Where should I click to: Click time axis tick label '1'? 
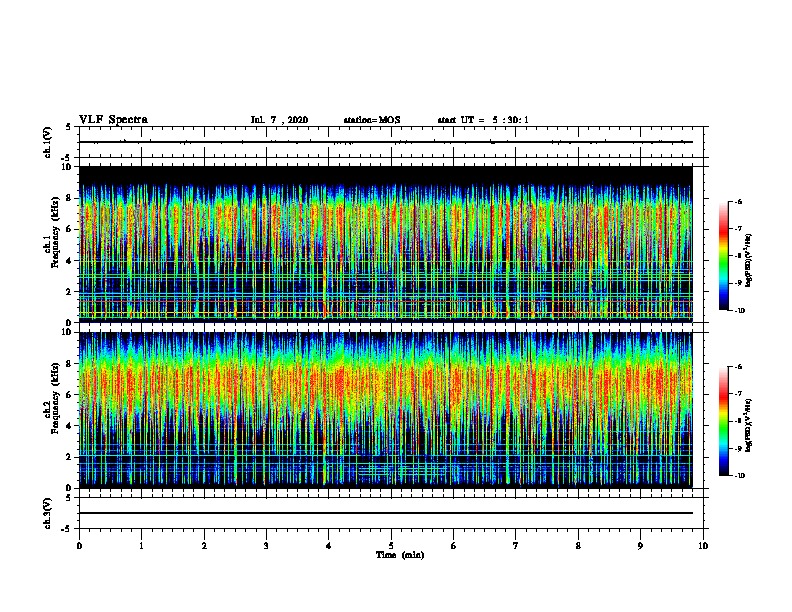click(x=141, y=546)
